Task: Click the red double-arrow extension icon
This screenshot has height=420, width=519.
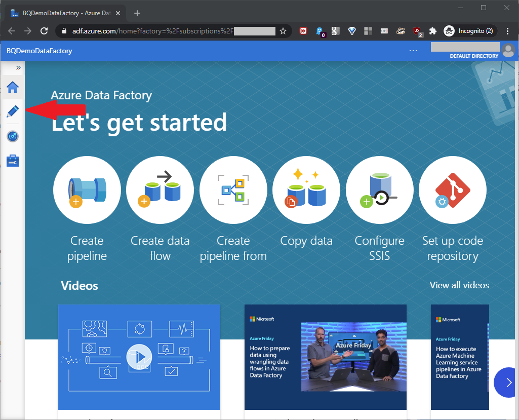Action: pyautogui.click(x=303, y=31)
